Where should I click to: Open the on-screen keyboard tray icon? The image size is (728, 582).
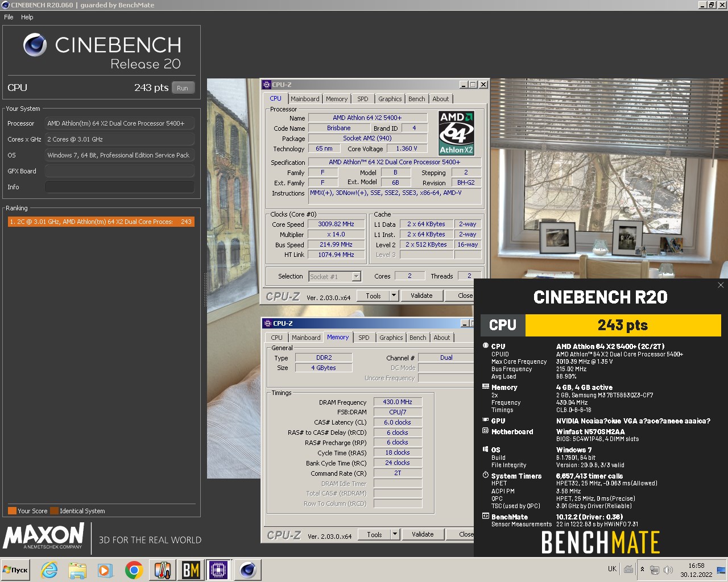pyautogui.click(x=628, y=569)
